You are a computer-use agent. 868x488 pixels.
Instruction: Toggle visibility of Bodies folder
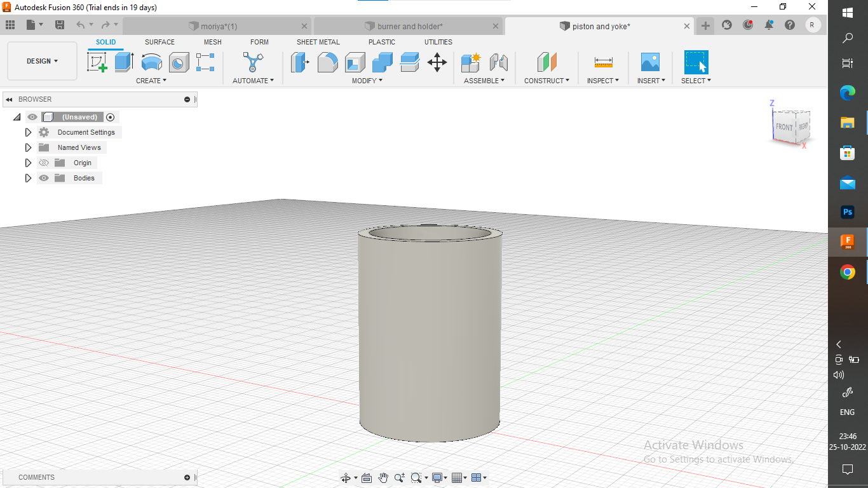(44, 179)
